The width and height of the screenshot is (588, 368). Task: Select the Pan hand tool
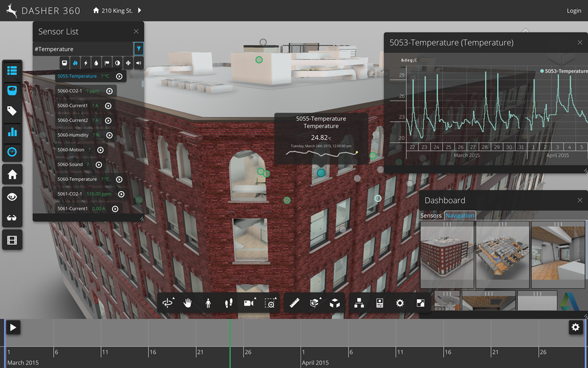pos(187,303)
